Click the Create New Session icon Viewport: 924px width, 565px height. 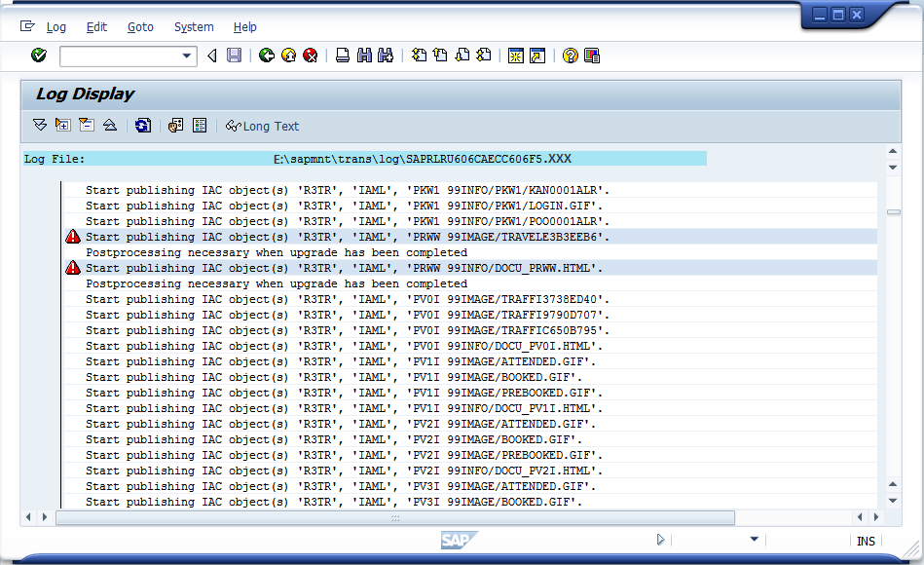click(516, 56)
